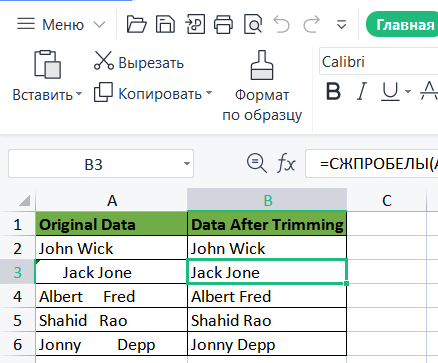Click the Print icon
The height and width of the screenshot is (363, 438).
(x=223, y=25)
